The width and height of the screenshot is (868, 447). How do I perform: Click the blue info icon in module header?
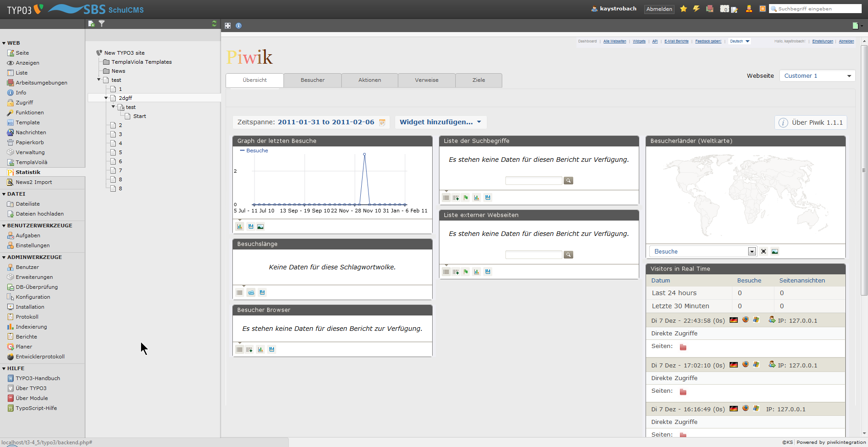coord(239,26)
